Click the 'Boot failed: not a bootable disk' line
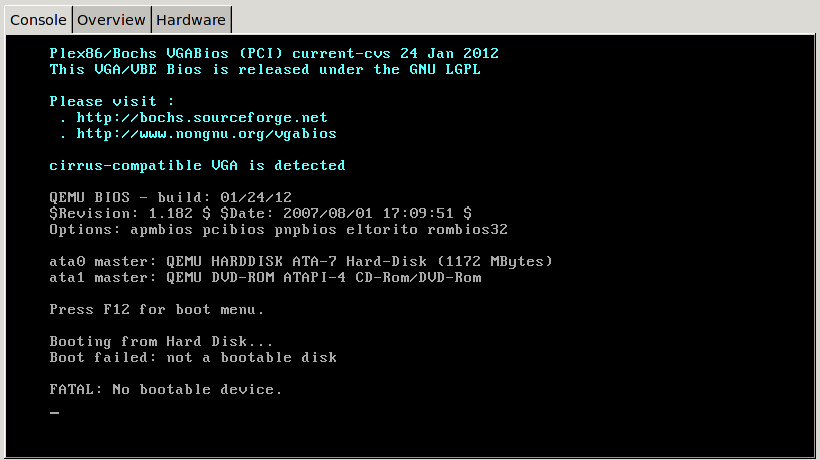Image resolution: width=820 pixels, height=460 pixels. 193,357
